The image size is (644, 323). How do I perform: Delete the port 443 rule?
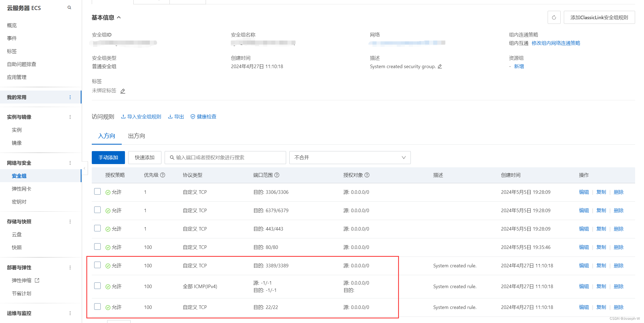pyautogui.click(x=619, y=229)
